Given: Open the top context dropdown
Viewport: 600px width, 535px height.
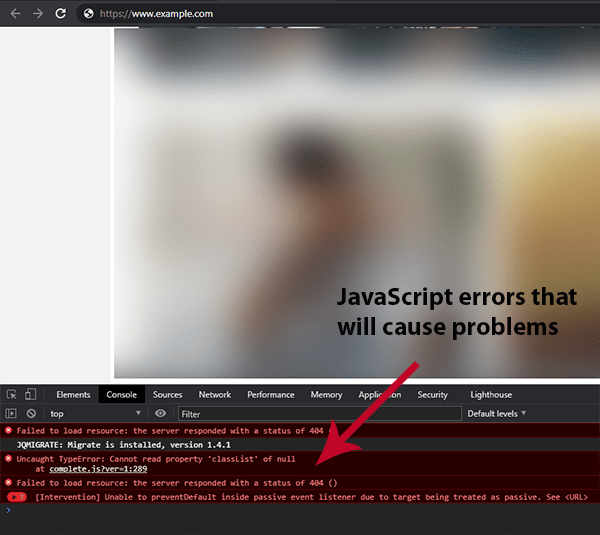Looking at the screenshot, I should point(95,414).
